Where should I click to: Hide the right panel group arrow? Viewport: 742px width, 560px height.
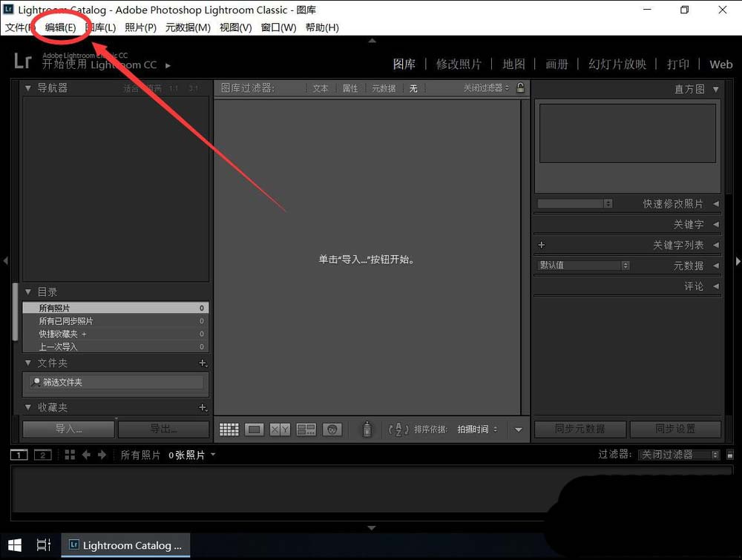[738, 260]
